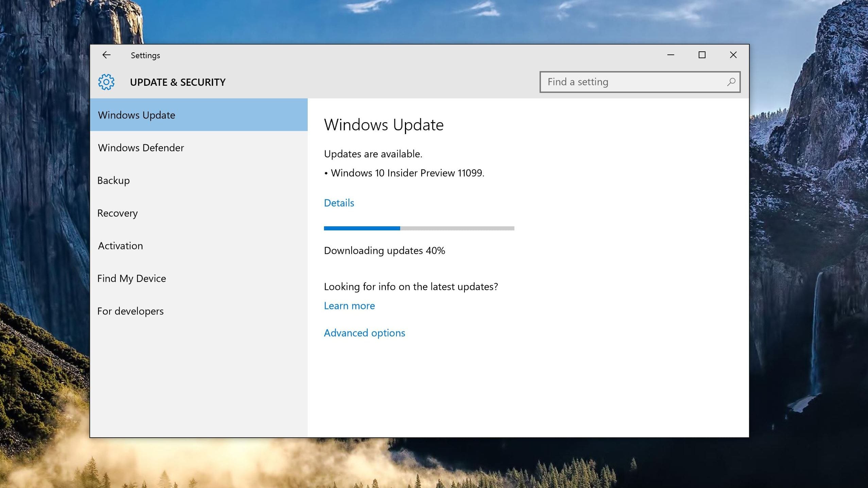Open the update Details link
868x488 pixels.
pos(339,203)
